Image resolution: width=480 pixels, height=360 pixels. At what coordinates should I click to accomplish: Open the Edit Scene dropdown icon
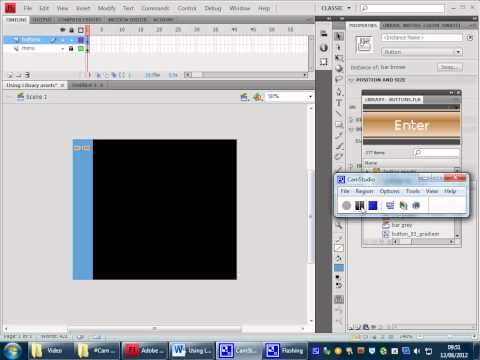pos(244,97)
